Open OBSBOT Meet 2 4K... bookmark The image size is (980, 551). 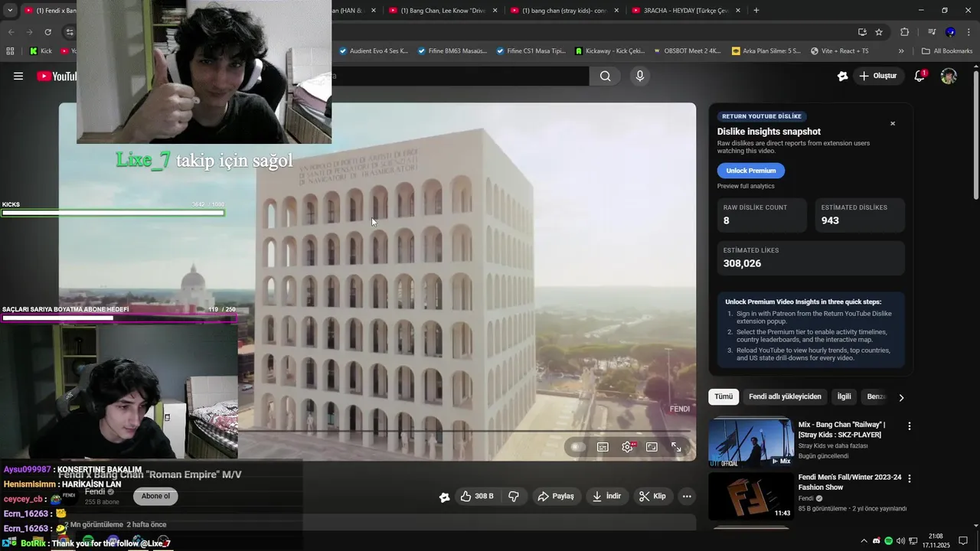(x=688, y=51)
